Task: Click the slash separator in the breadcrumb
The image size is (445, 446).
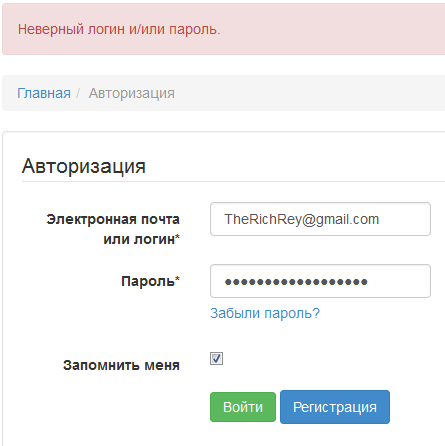Action: [78, 93]
